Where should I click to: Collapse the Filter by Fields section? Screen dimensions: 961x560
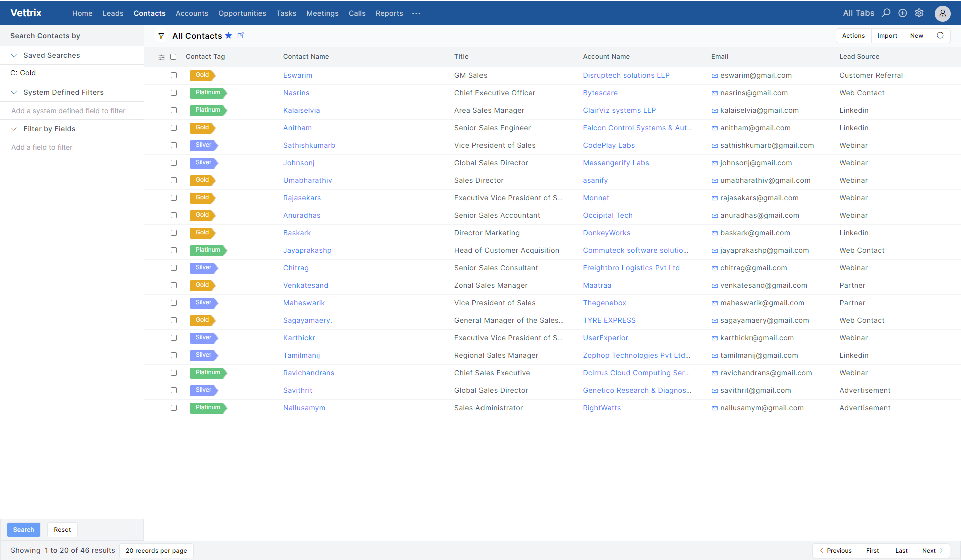[x=14, y=129]
